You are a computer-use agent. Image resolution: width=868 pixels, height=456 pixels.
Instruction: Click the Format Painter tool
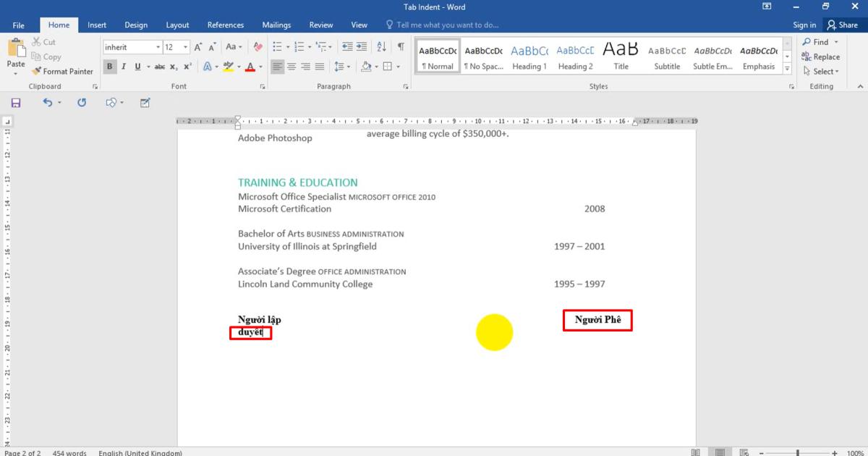pyautogui.click(x=62, y=71)
